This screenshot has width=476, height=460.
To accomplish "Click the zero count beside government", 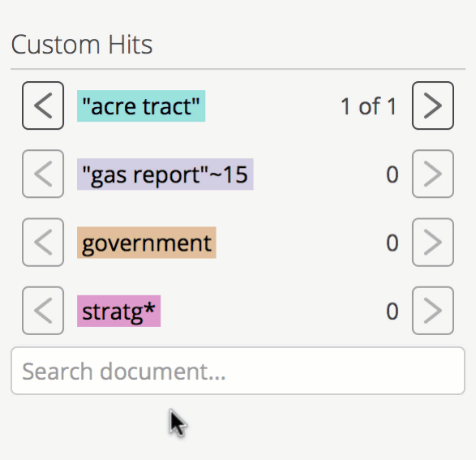I will [x=392, y=243].
